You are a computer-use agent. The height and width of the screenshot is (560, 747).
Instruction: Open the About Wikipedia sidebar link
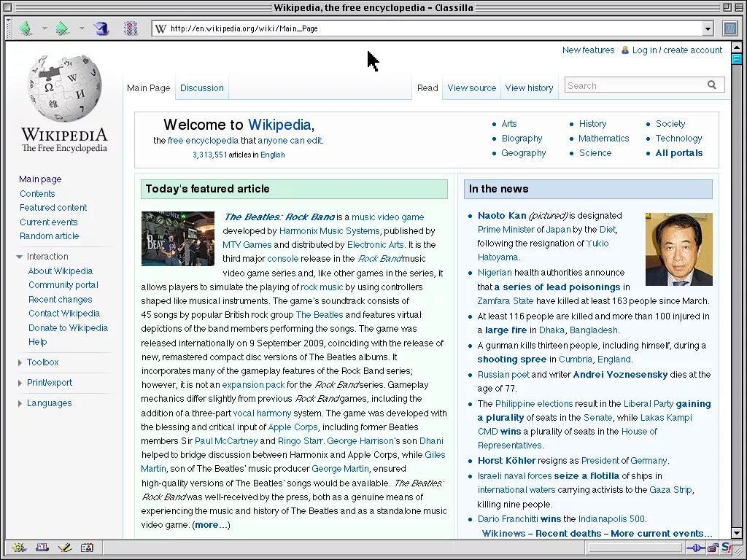[60, 271]
